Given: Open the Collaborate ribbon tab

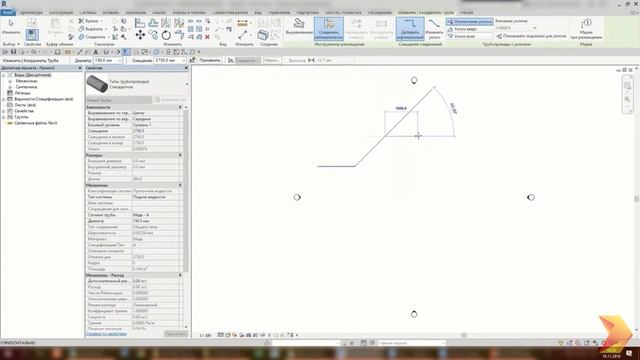Looking at the screenshot, I should coord(230,13).
